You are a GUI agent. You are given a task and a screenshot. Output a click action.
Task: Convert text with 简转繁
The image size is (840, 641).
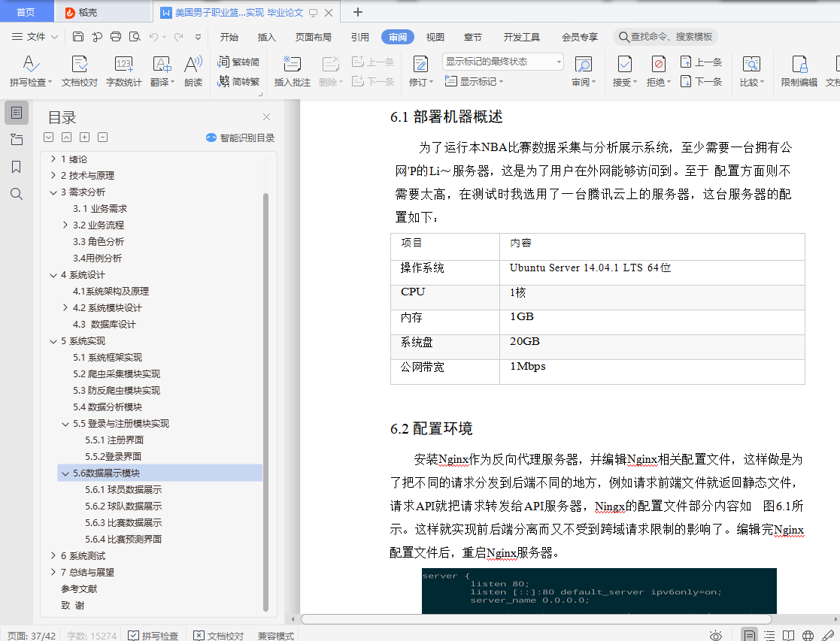click(x=238, y=81)
